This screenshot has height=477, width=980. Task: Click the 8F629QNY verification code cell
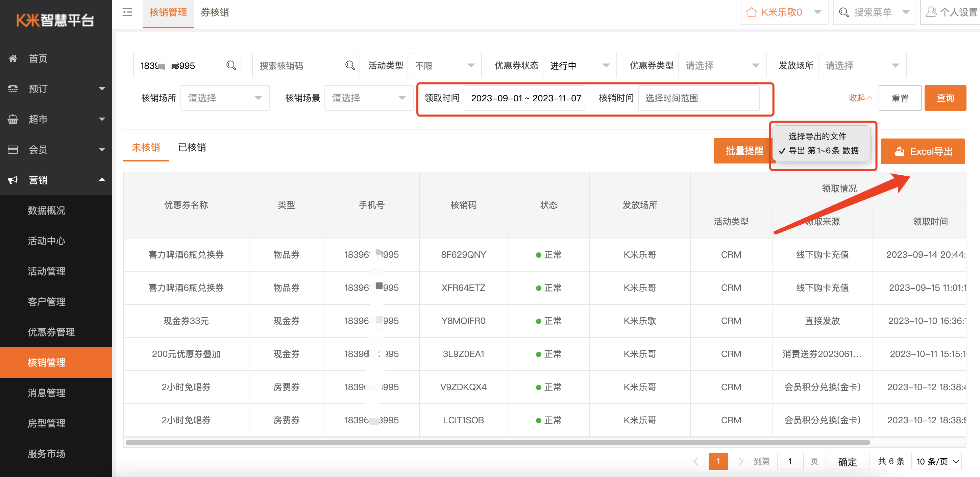(463, 254)
